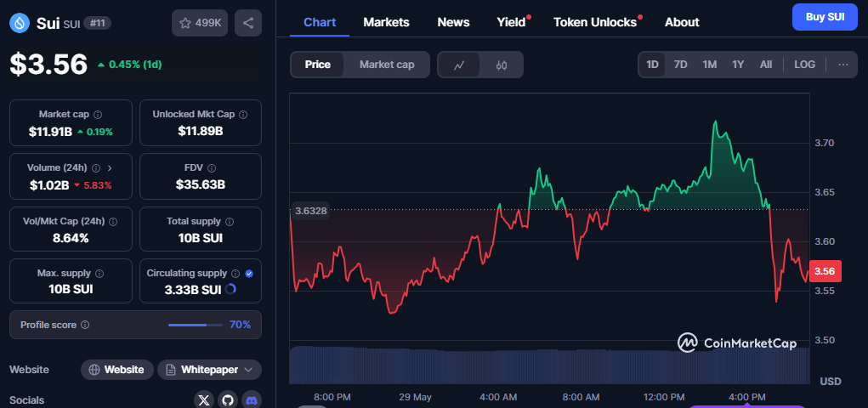This screenshot has height=408, width=868.
Task: Show Volume (24h) info icon
Action: click(96, 167)
